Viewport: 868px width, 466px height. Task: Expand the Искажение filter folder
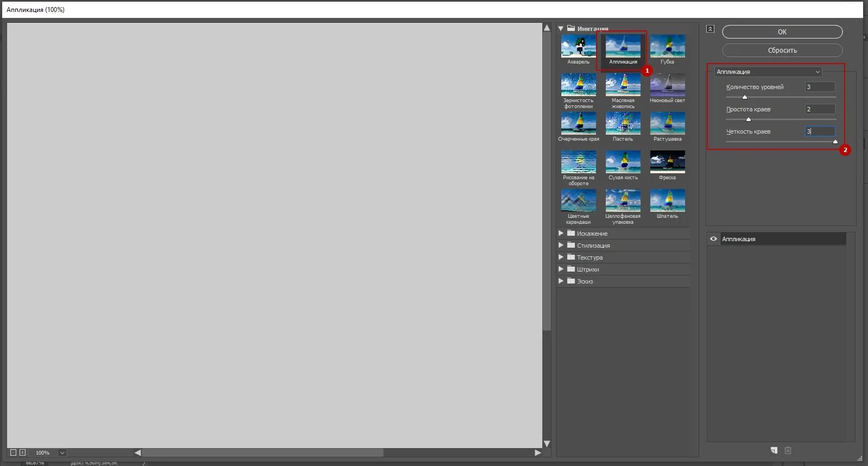pos(561,233)
